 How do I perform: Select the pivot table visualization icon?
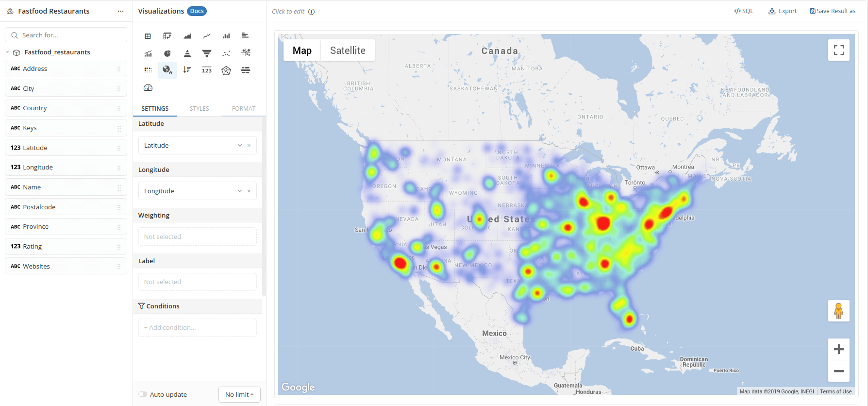[167, 36]
